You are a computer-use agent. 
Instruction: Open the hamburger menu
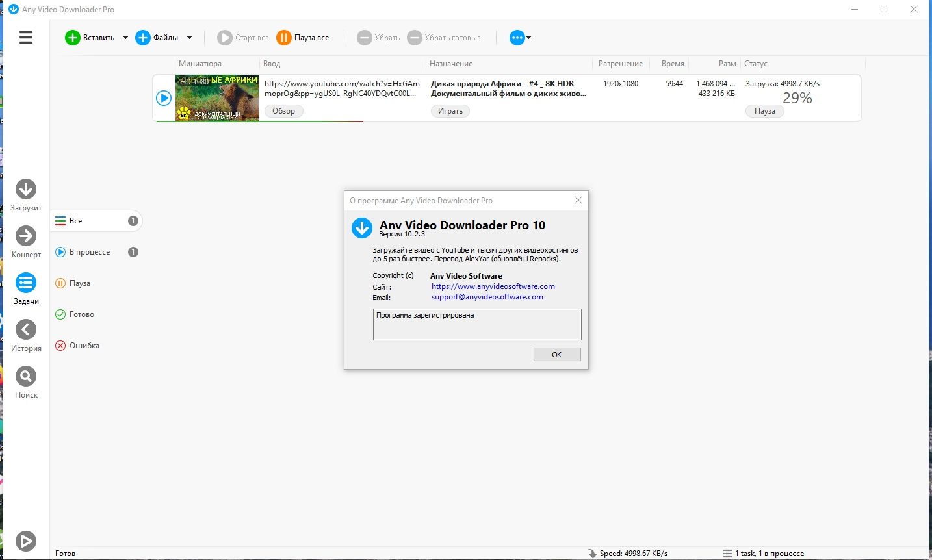click(x=26, y=38)
